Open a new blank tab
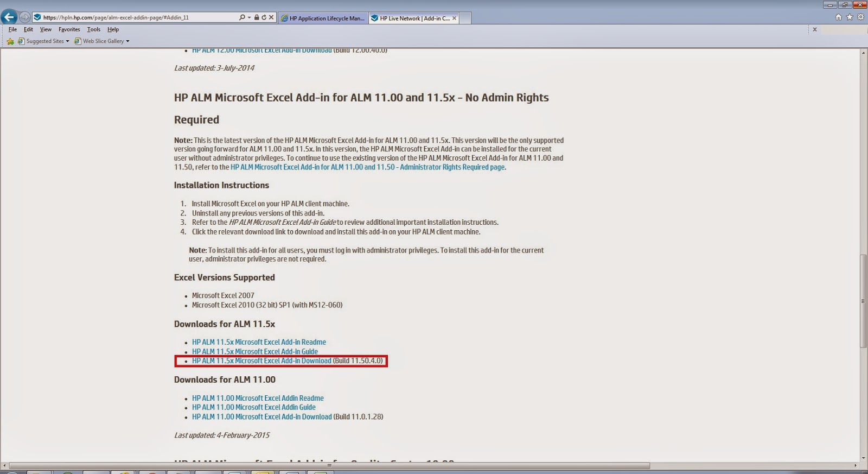Image resolution: width=868 pixels, height=474 pixels. coord(465,18)
